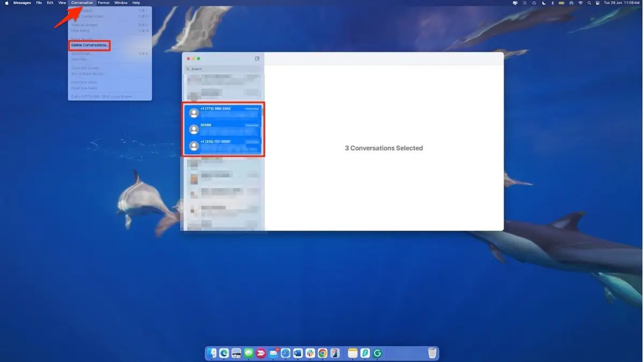Open Notes app in the Dock
Image resolution: width=644 pixels, height=362 pixels.
pos(353,353)
